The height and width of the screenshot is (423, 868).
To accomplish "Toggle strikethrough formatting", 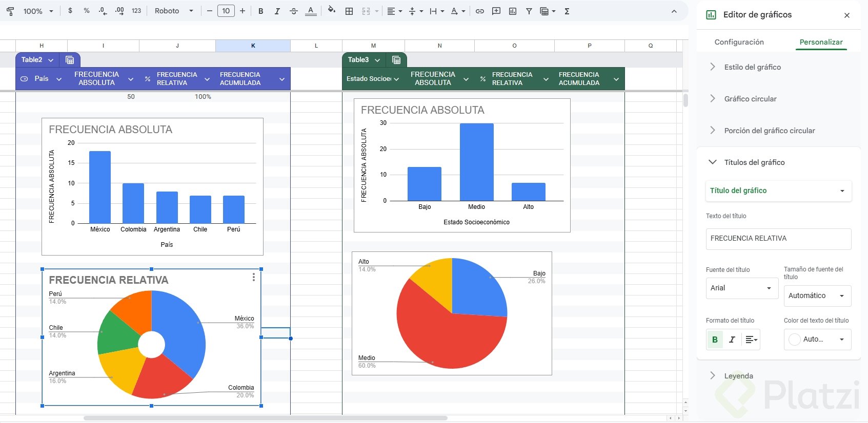I will (x=294, y=11).
